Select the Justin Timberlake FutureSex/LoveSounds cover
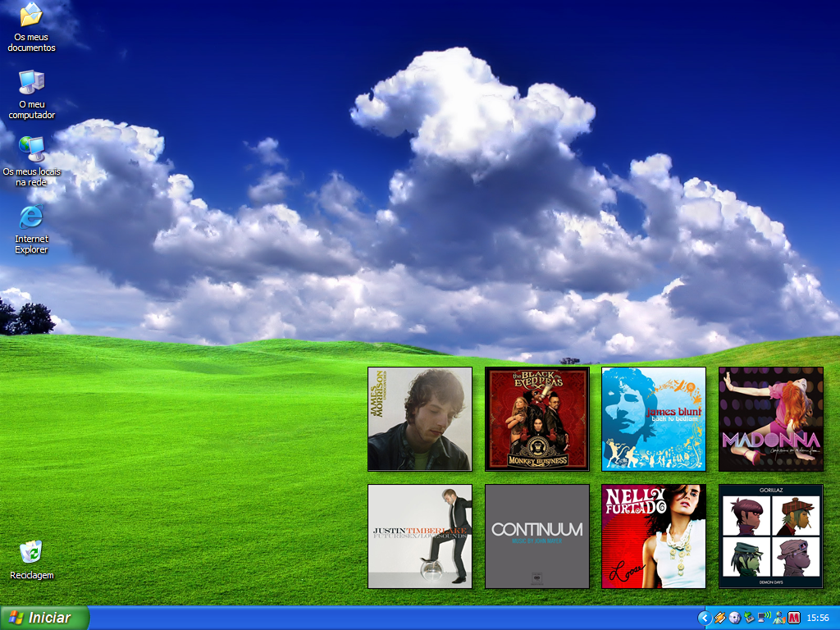This screenshot has width=840, height=630. [x=420, y=536]
